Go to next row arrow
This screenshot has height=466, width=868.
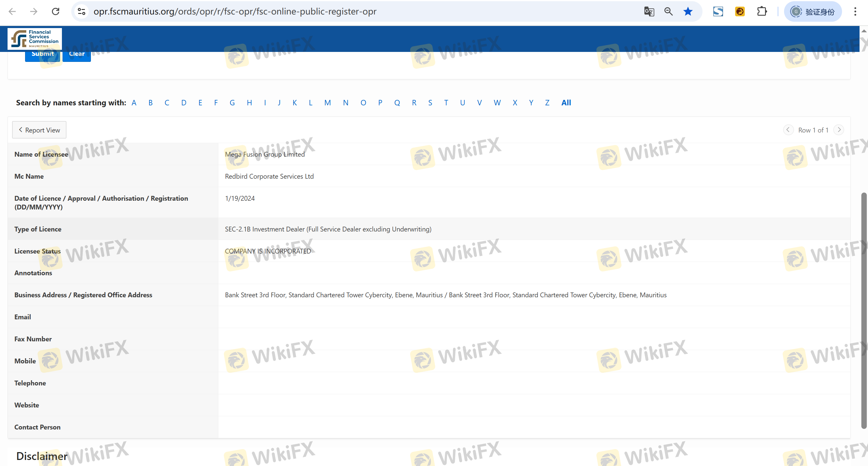click(839, 130)
